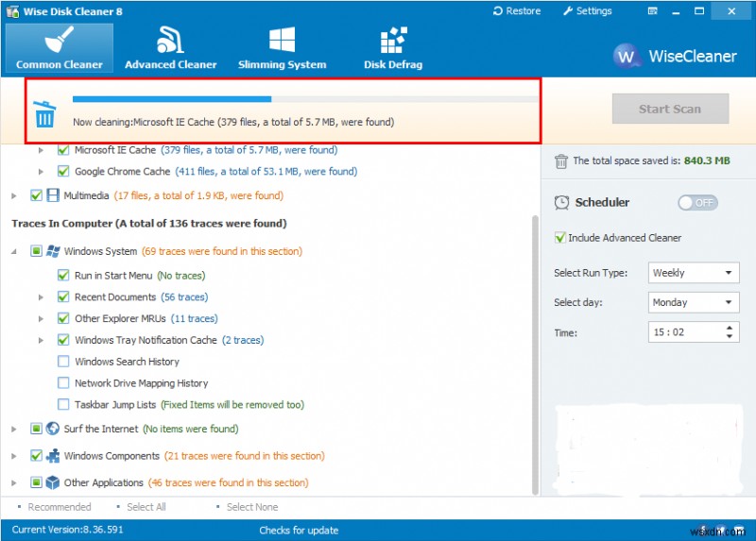This screenshot has width=756, height=541.
Task: Click the Restore option in title bar
Action: point(517,11)
